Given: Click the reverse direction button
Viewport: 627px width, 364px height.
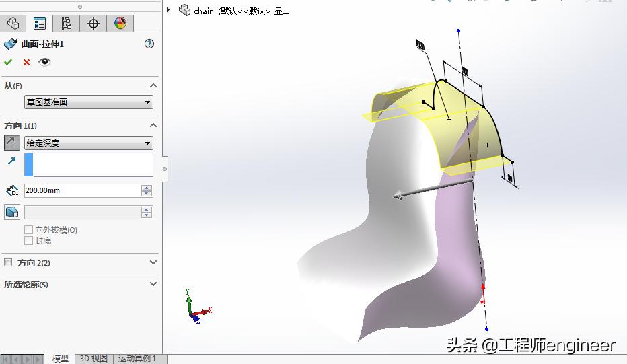Looking at the screenshot, I should point(11,143).
